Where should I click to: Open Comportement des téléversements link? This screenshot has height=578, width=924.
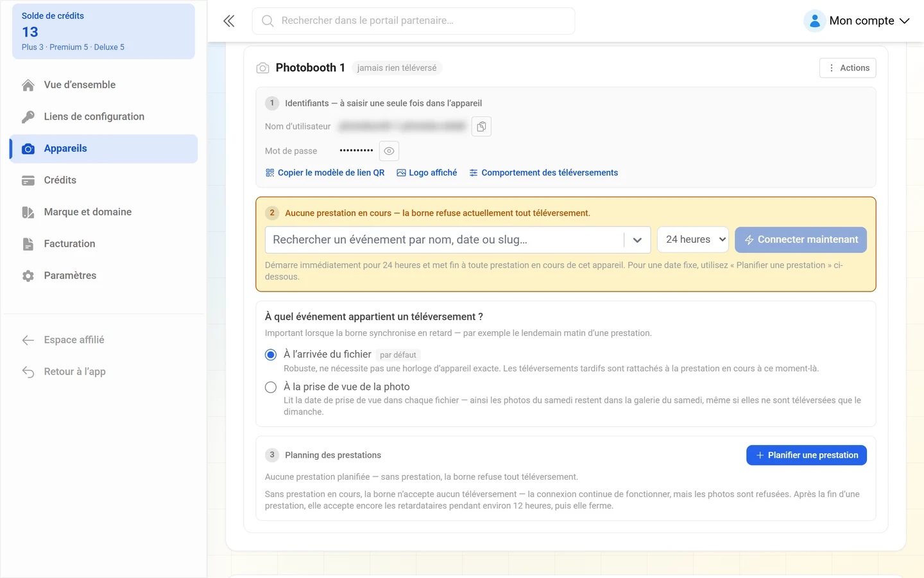point(543,173)
